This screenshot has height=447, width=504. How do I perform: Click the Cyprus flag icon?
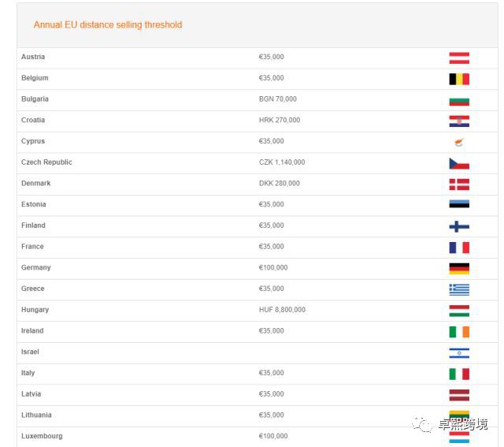(459, 142)
